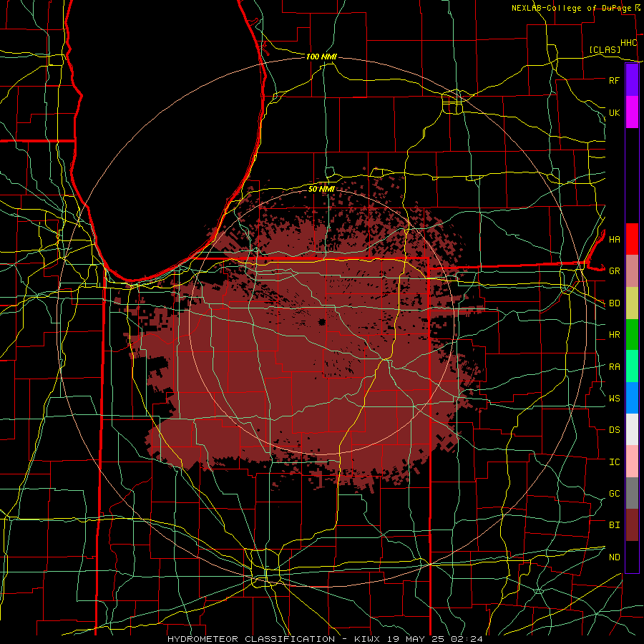Select the BD yellow legend swatch
Viewport: 644px width, 644px height.
tap(632, 303)
